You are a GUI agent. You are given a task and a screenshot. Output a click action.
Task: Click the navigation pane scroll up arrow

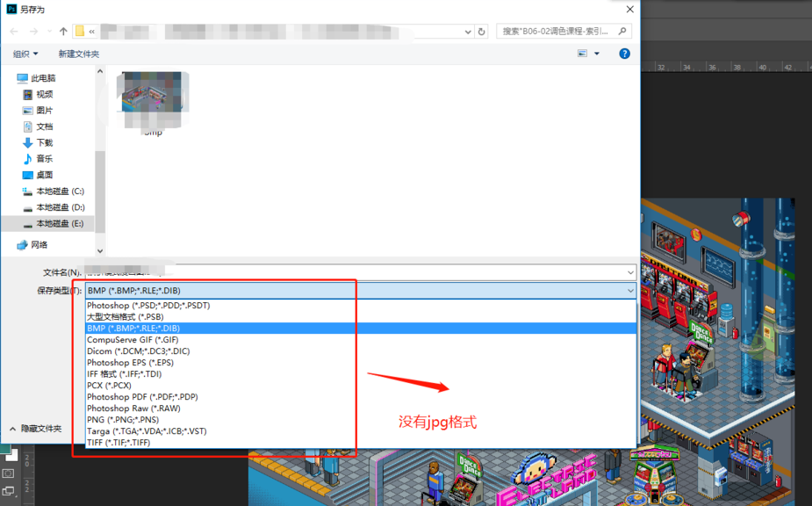[100, 71]
